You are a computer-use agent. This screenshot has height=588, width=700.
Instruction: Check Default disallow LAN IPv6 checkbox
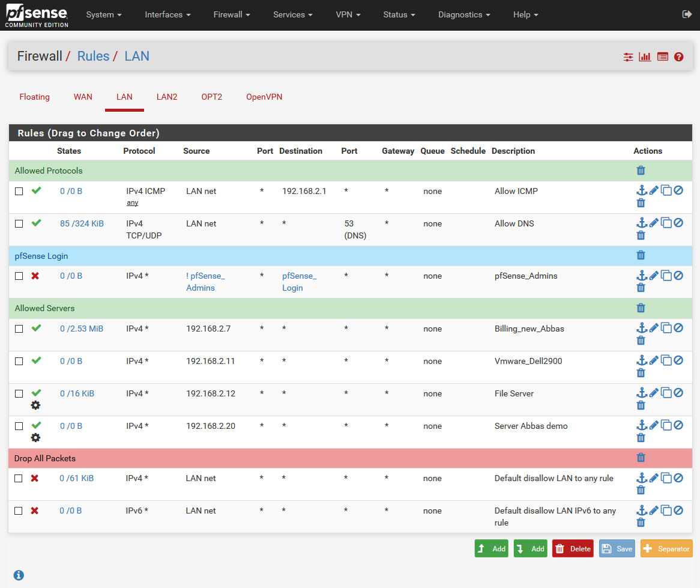tap(18, 511)
